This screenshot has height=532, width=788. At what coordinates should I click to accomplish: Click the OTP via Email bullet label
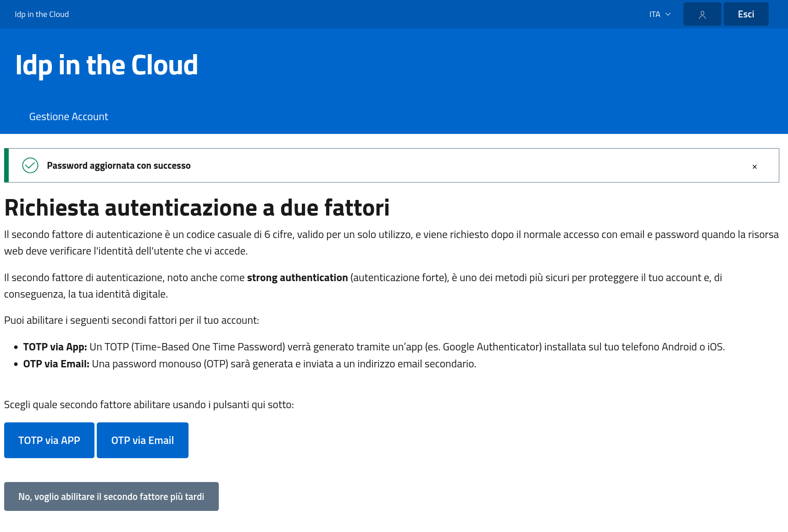point(56,364)
